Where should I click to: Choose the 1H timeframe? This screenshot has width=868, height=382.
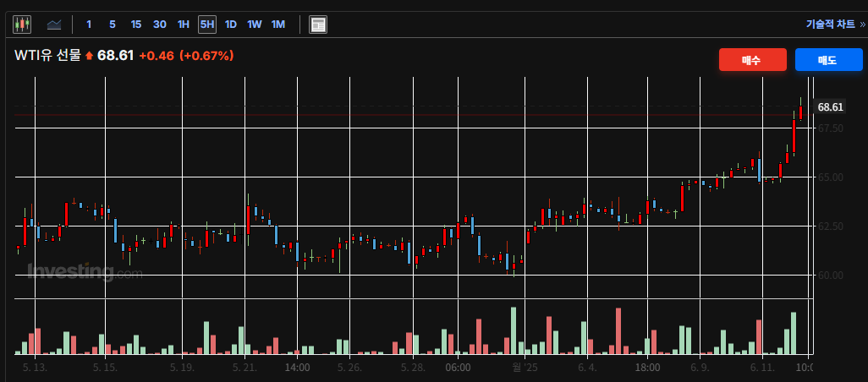(184, 25)
